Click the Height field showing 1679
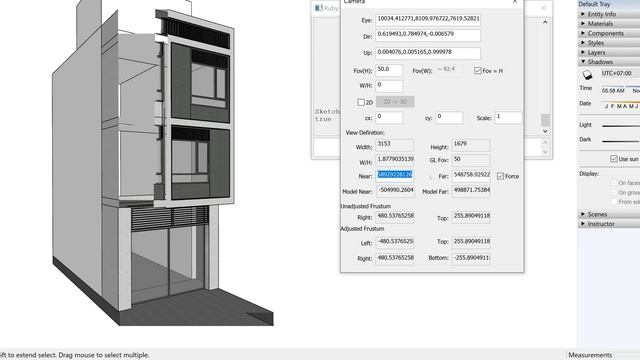The height and width of the screenshot is (360, 640). (471, 145)
